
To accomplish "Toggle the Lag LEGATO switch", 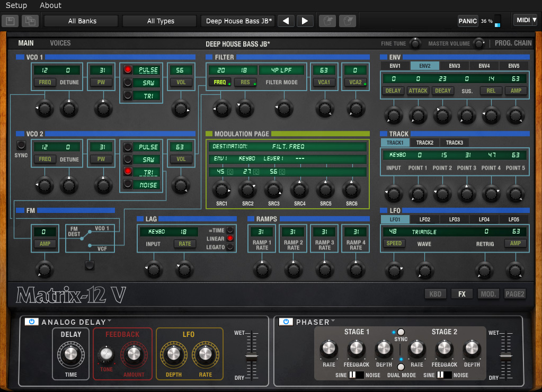I will click(230, 247).
